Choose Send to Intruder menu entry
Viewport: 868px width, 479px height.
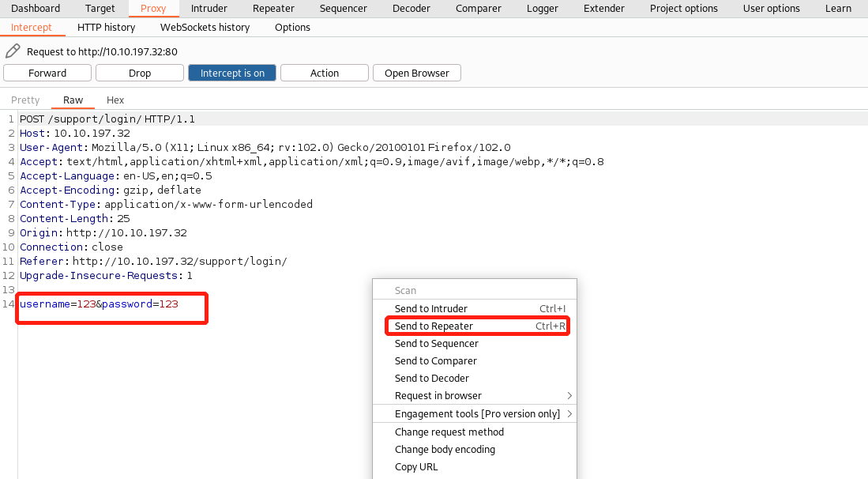[431, 308]
